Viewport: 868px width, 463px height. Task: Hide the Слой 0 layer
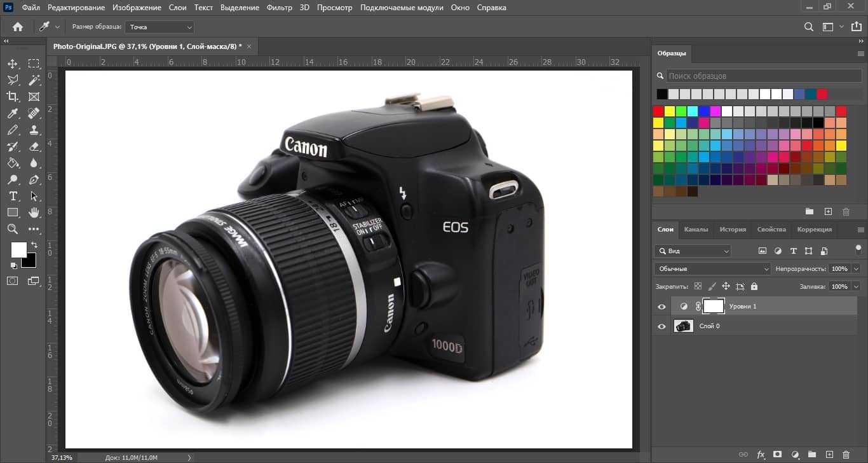tap(662, 326)
